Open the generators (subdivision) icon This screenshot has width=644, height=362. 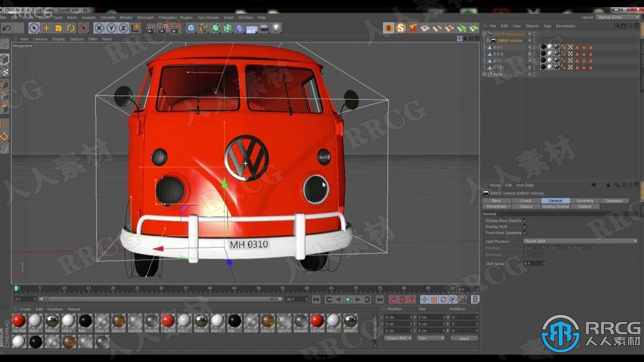(215, 28)
